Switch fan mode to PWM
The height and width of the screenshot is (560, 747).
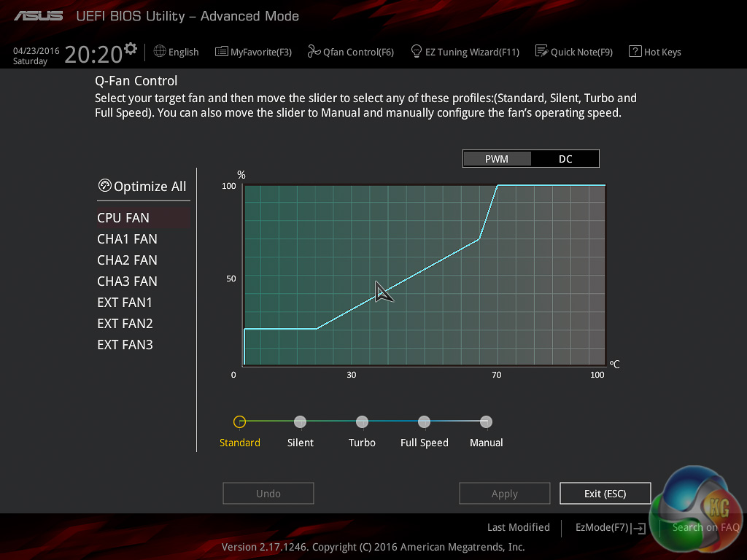pyautogui.click(x=496, y=159)
